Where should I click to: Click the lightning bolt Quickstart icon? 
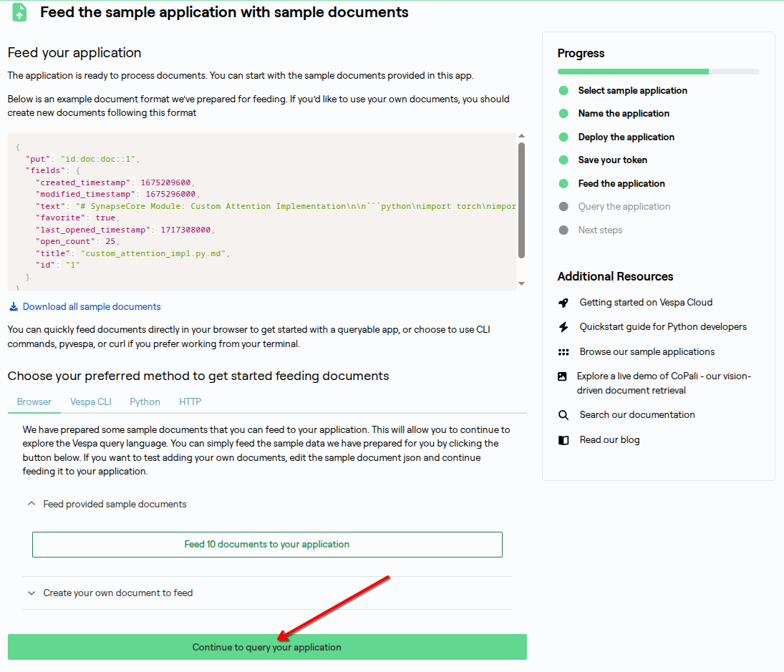coord(563,327)
